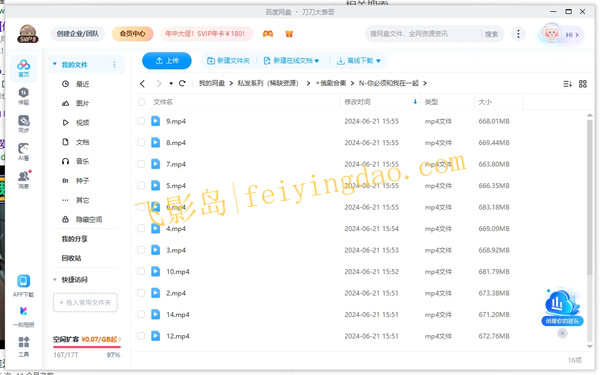
Task: Refresh the file list
Action: pos(182,83)
